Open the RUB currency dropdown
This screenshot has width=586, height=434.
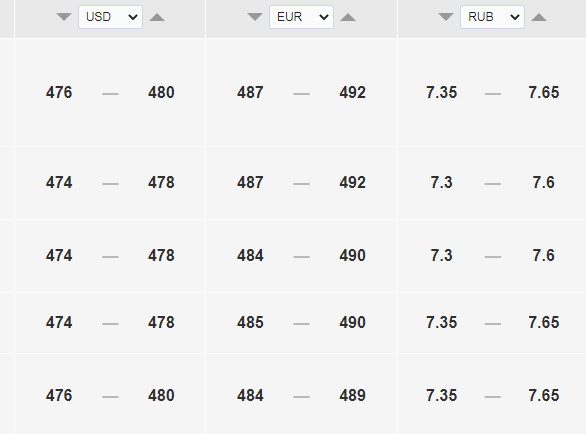(x=492, y=17)
